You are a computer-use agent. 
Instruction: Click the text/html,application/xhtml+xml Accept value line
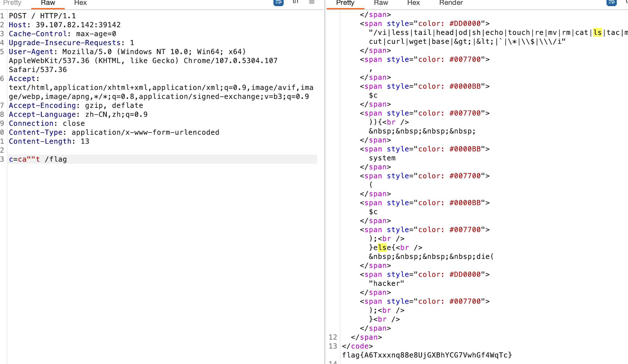[x=161, y=88]
